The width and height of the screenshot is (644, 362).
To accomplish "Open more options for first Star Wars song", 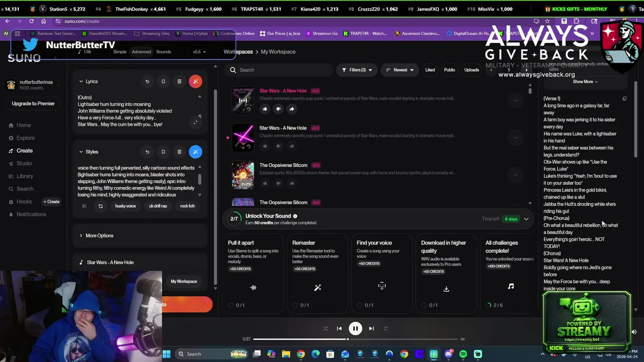I will coord(515,101).
